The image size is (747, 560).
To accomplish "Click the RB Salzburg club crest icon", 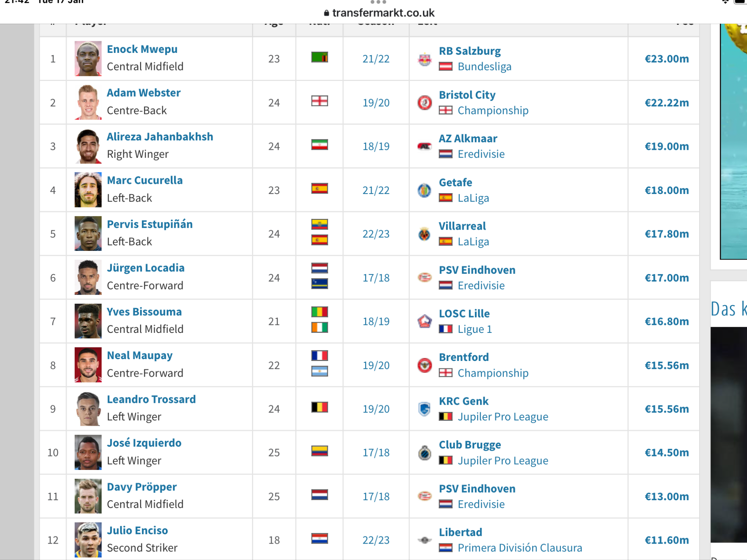I will (x=425, y=59).
